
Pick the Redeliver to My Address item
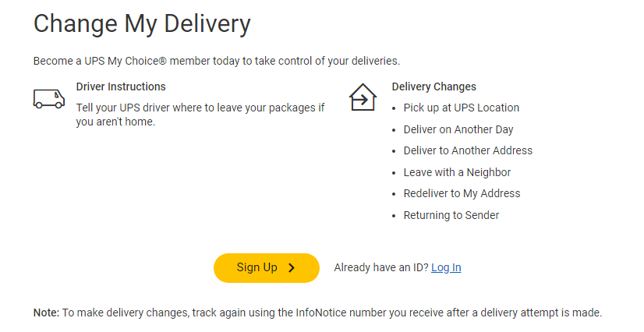pos(462,193)
